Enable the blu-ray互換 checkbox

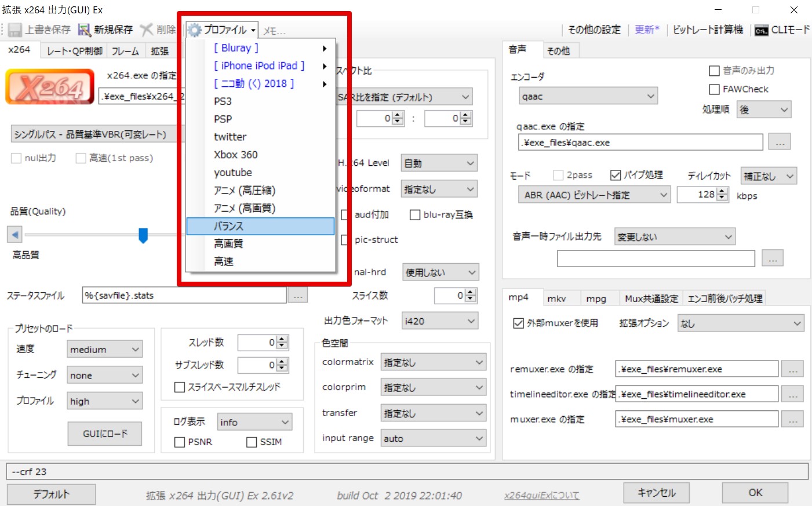415,215
